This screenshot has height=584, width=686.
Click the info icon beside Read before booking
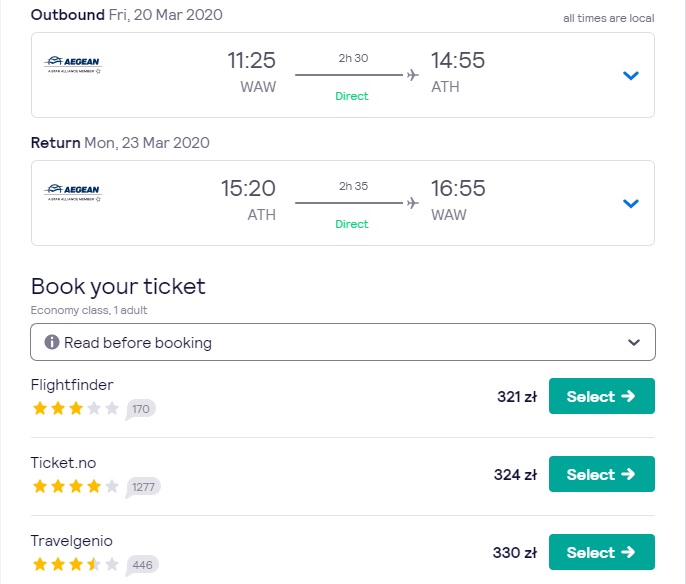(x=52, y=342)
